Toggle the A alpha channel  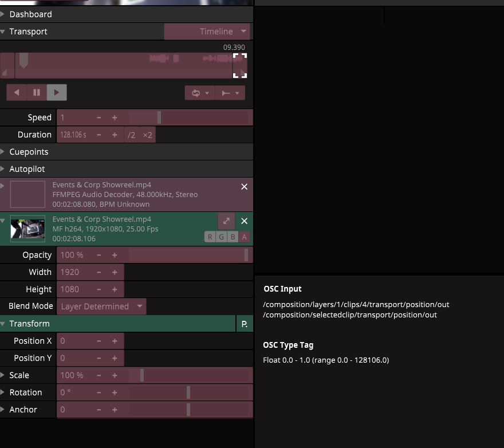(x=245, y=237)
